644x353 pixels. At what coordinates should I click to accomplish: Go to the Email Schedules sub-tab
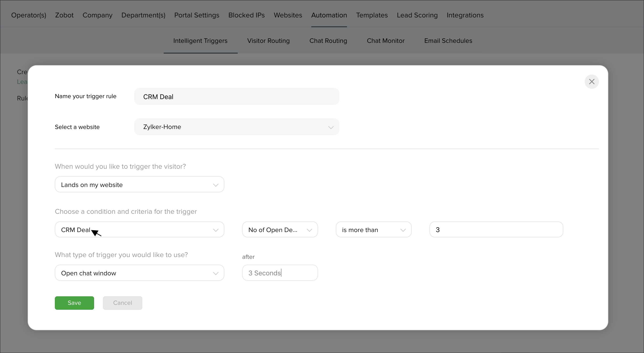[x=448, y=41]
